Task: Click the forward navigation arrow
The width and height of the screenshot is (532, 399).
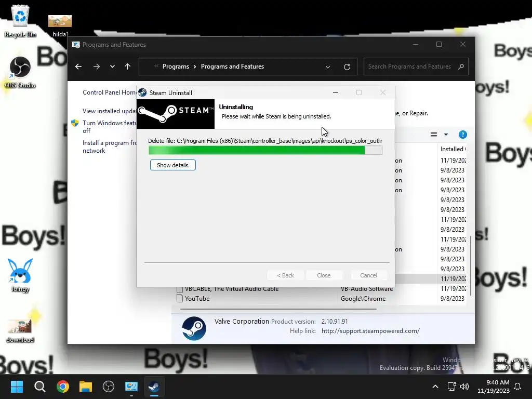Action: pos(97,66)
